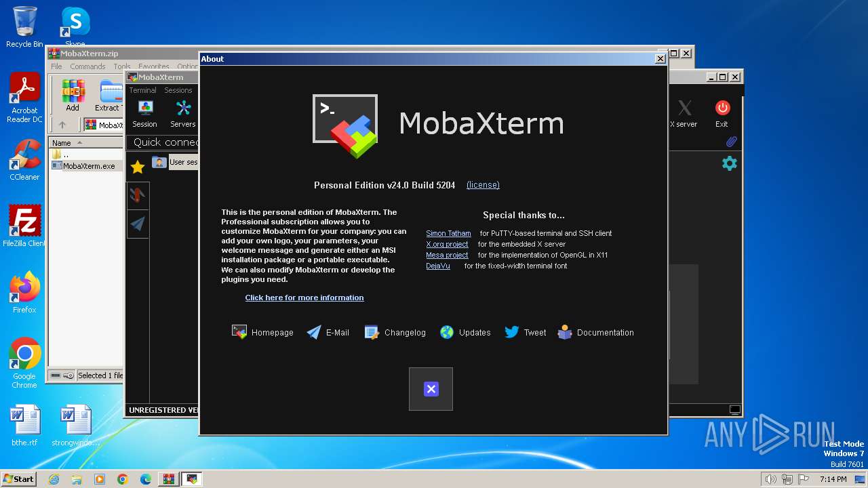Open the license link
868x488 pixels.
click(483, 185)
